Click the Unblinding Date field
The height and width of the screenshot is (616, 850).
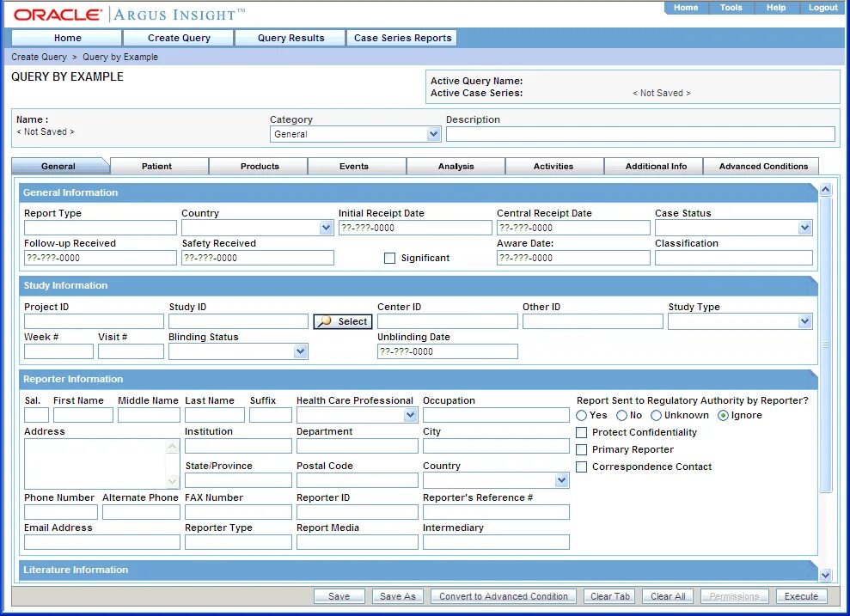point(447,351)
